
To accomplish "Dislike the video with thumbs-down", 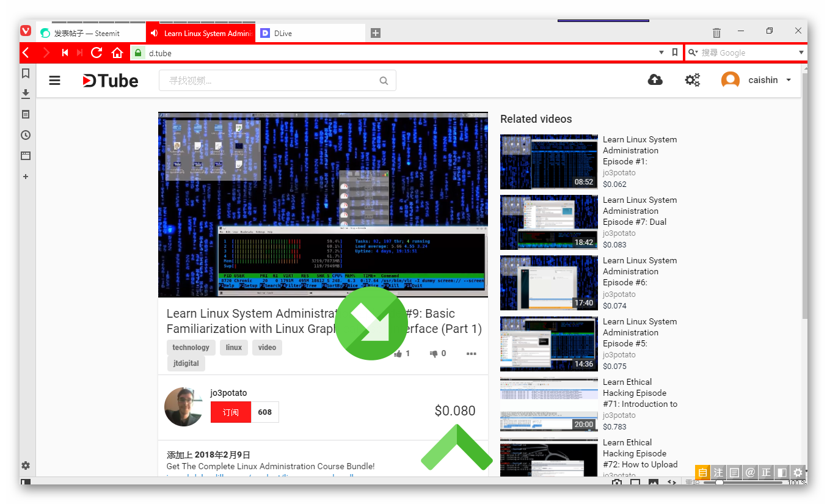I will [434, 353].
